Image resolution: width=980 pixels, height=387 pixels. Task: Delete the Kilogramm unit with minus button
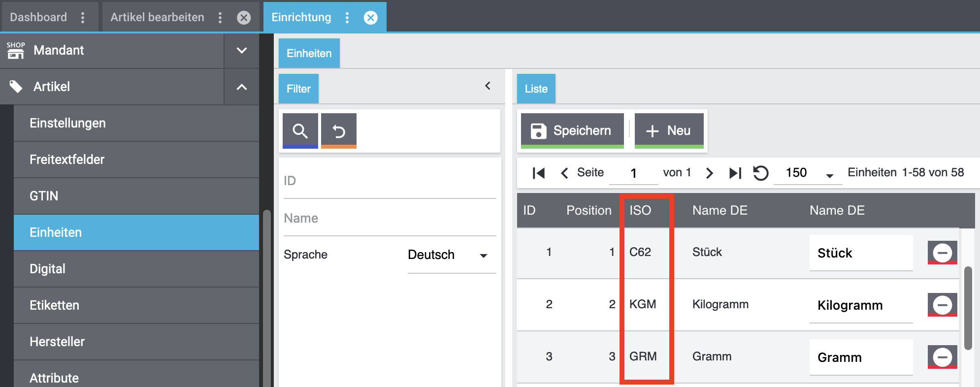[x=942, y=305]
